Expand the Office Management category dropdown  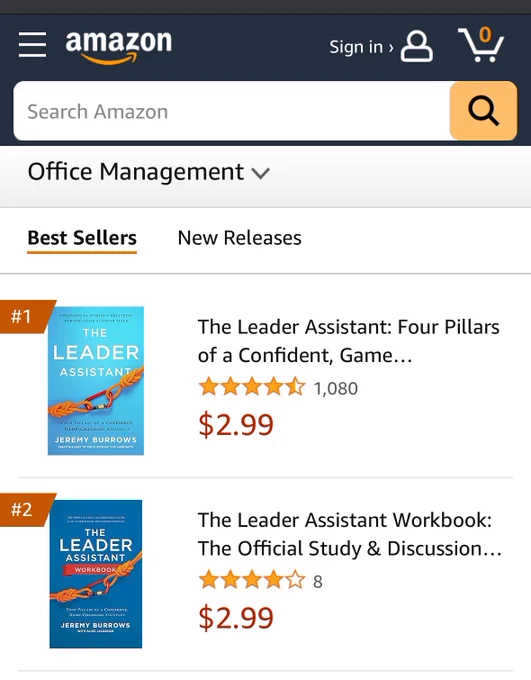[x=149, y=172]
